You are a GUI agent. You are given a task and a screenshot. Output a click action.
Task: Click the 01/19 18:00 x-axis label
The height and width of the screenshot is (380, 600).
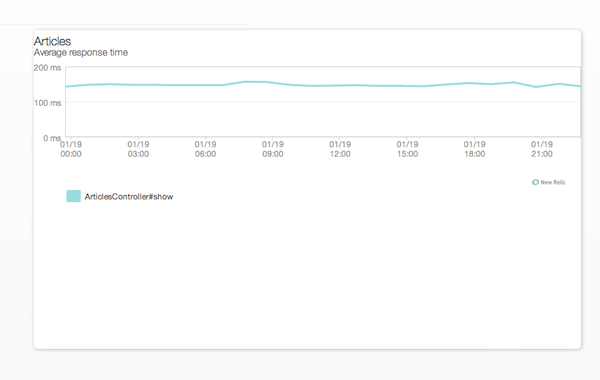pyautogui.click(x=474, y=149)
